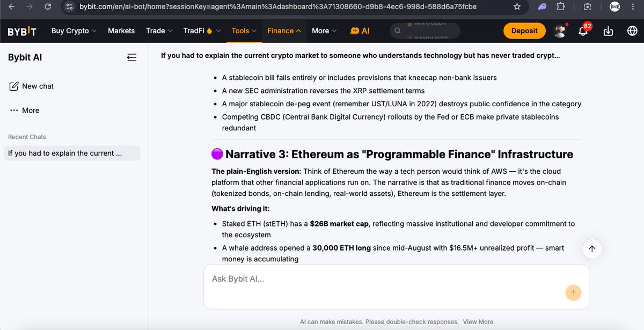Bookmark this page with star icon
Viewport: 644px width, 330px height.
tap(517, 7)
